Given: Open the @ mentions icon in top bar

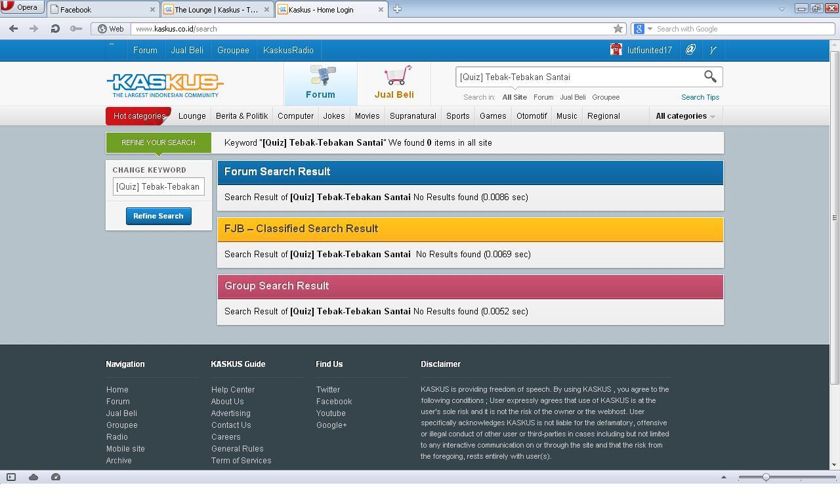Looking at the screenshot, I should [x=690, y=50].
